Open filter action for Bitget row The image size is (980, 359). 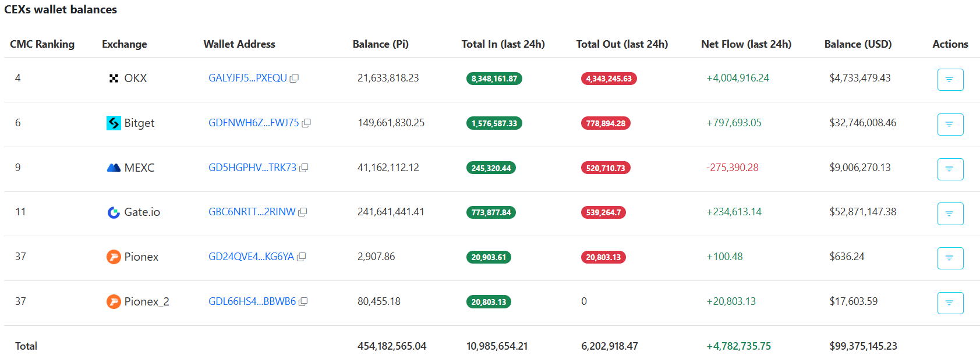point(950,125)
